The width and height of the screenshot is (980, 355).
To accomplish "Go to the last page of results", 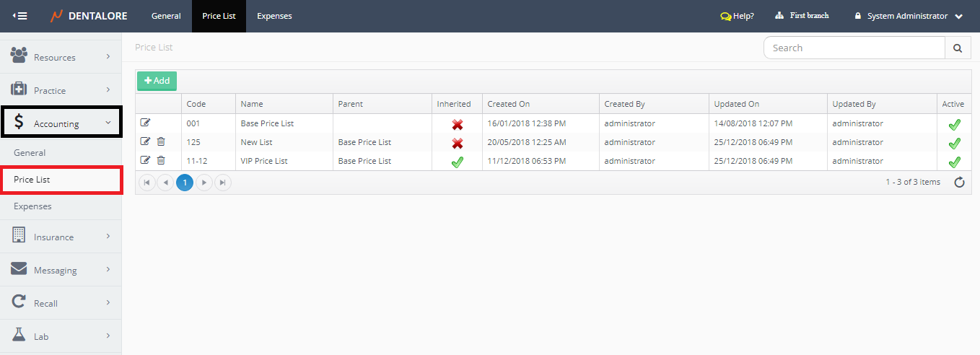I will pyautogui.click(x=222, y=183).
